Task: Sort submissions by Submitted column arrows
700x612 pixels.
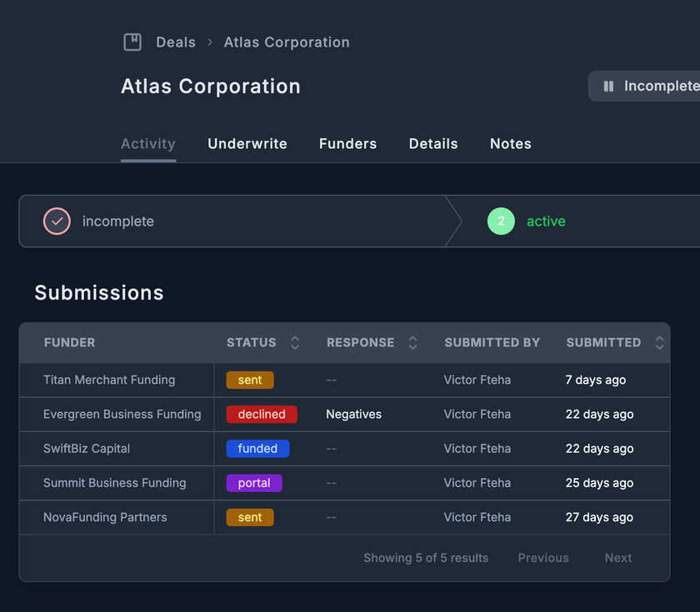Action: [659, 342]
